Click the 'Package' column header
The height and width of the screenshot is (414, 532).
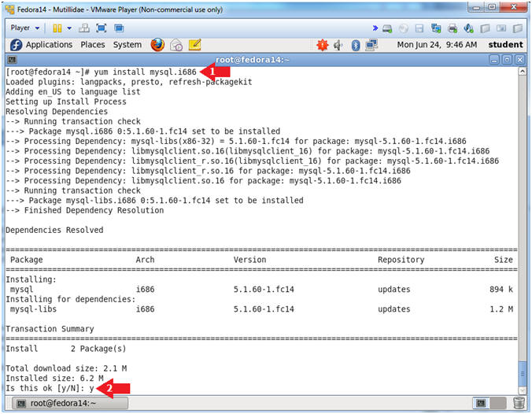click(x=27, y=260)
